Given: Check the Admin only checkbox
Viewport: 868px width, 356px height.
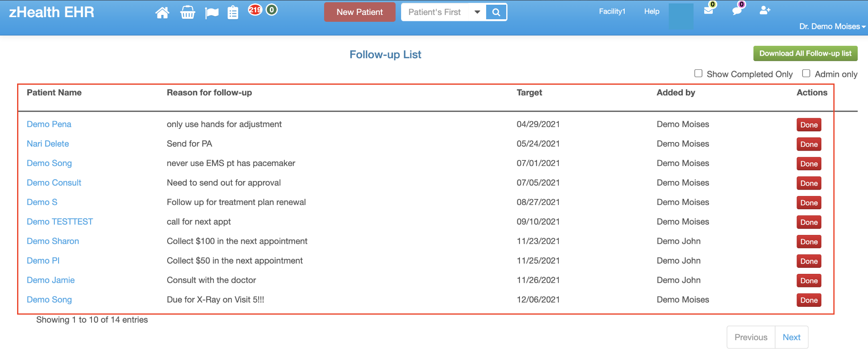Looking at the screenshot, I should [806, 74].
